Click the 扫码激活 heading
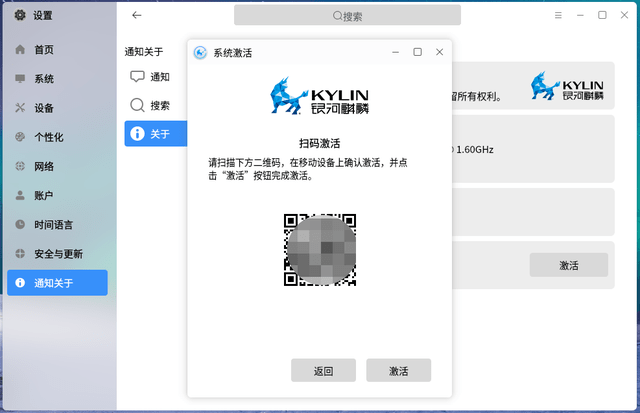 320,144
